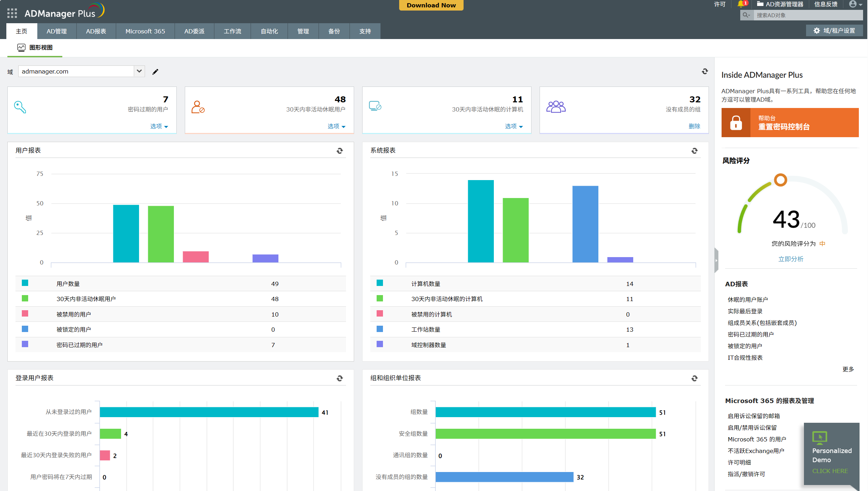Expand the admanager.com domain dropdown
This screenshot has width=868, height=491.
point(139,71)
